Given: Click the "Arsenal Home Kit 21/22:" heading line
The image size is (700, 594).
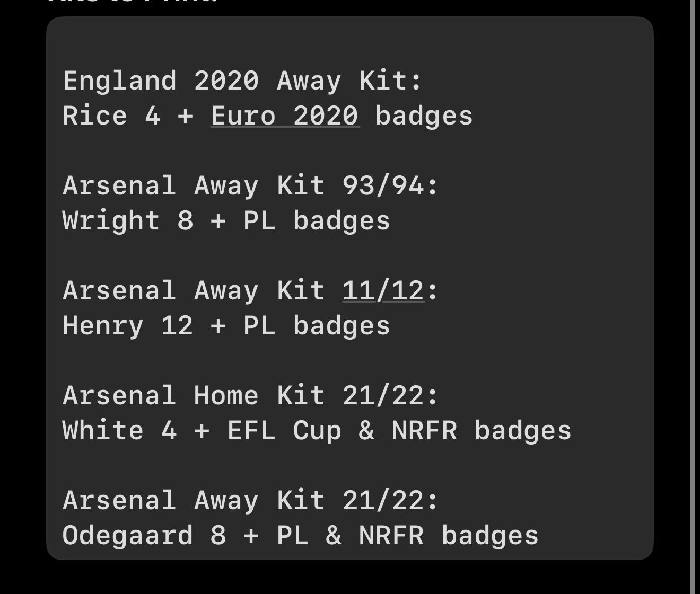Looking at the screenshot, I should click(x=250, y=395).
